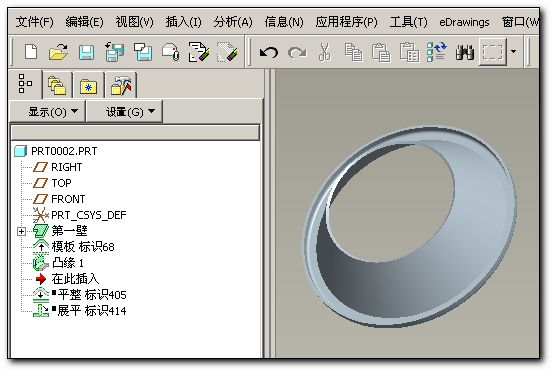Select PRT0002.PRT in model tree
The image size is (553, 372).
point(64,151)
